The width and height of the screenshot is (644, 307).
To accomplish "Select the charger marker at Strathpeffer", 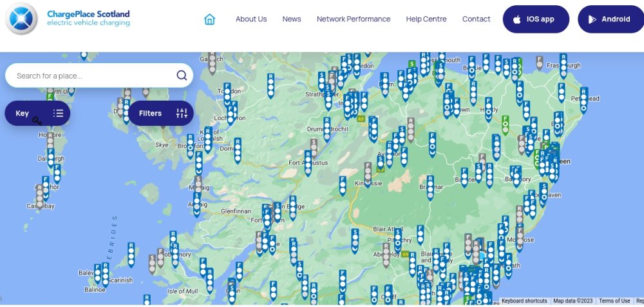I will (x=328, y=99).
